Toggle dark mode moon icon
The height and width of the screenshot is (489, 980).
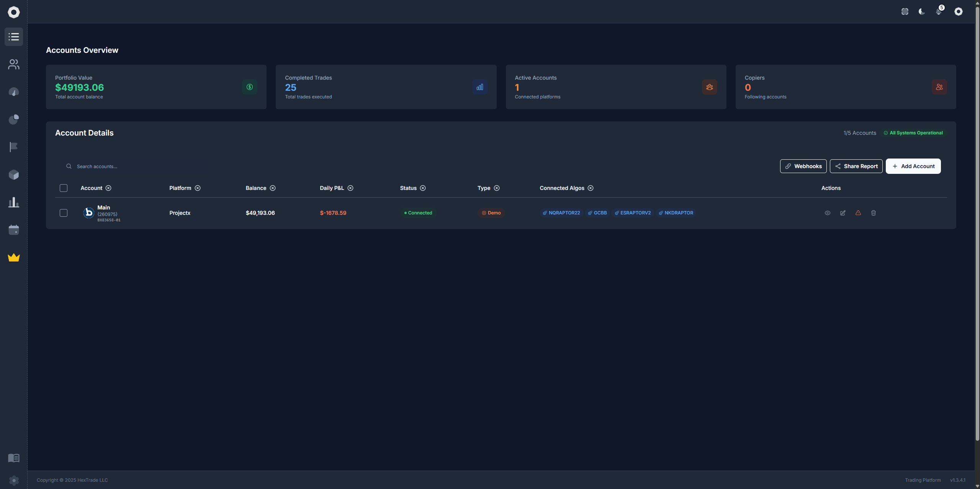click(x=922, y=11)
